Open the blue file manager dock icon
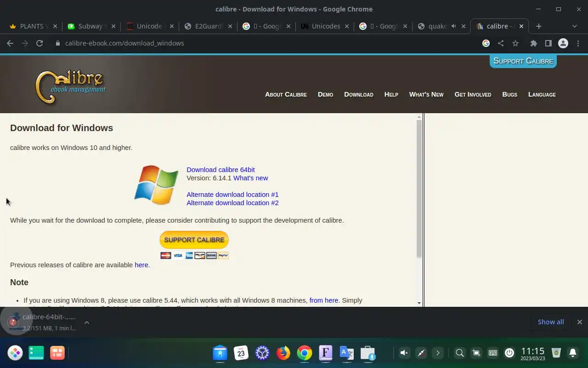 coord(220,353)
